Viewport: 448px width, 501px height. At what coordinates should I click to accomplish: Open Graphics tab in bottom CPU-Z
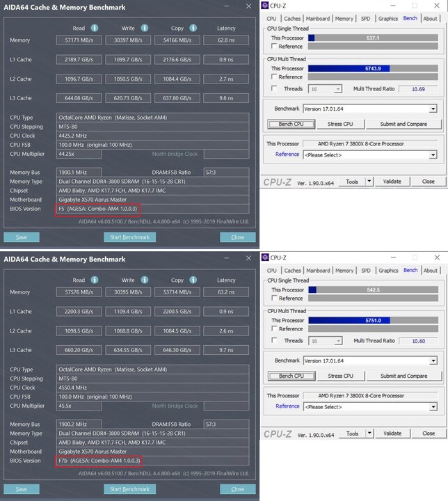click(388, 270)
